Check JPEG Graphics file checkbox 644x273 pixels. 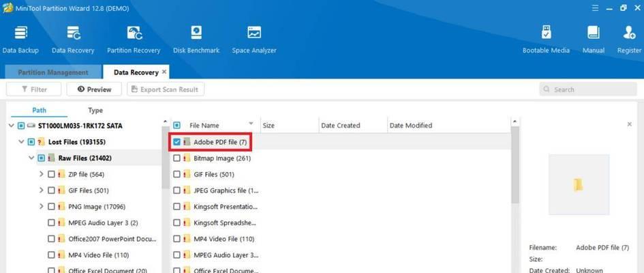[x=177, y=190]
